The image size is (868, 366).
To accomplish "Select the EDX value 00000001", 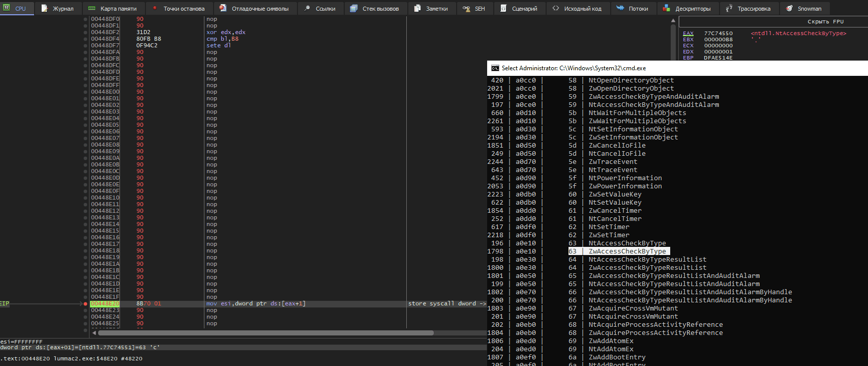I will (x=719, y=51).
